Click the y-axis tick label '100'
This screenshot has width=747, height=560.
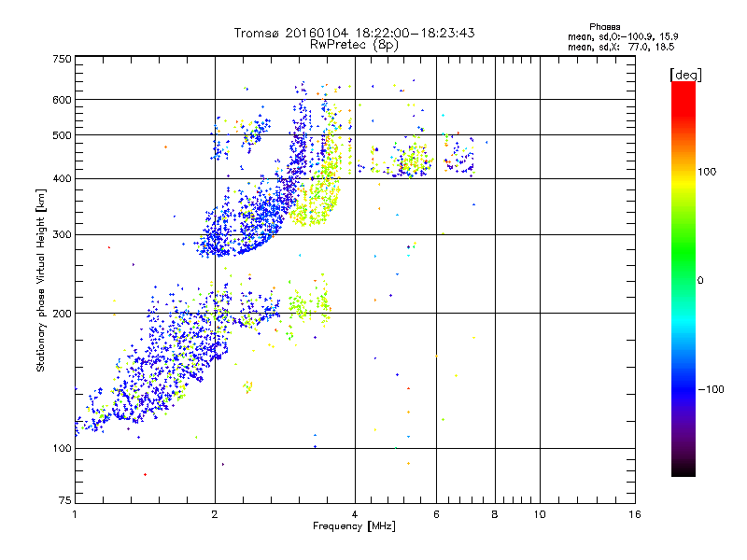pos(62,448)
